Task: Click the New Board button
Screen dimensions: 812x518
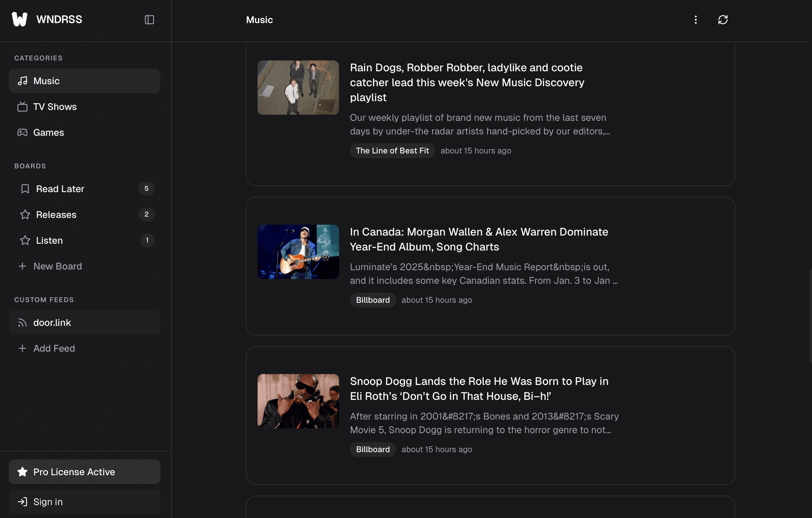Action: (50, 266)
